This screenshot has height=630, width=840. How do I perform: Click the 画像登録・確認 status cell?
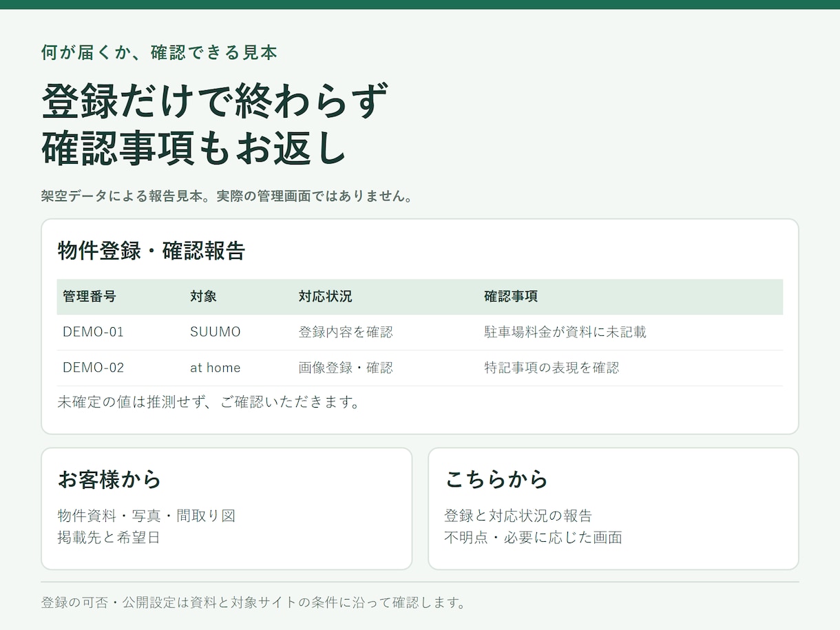point(346,368)
